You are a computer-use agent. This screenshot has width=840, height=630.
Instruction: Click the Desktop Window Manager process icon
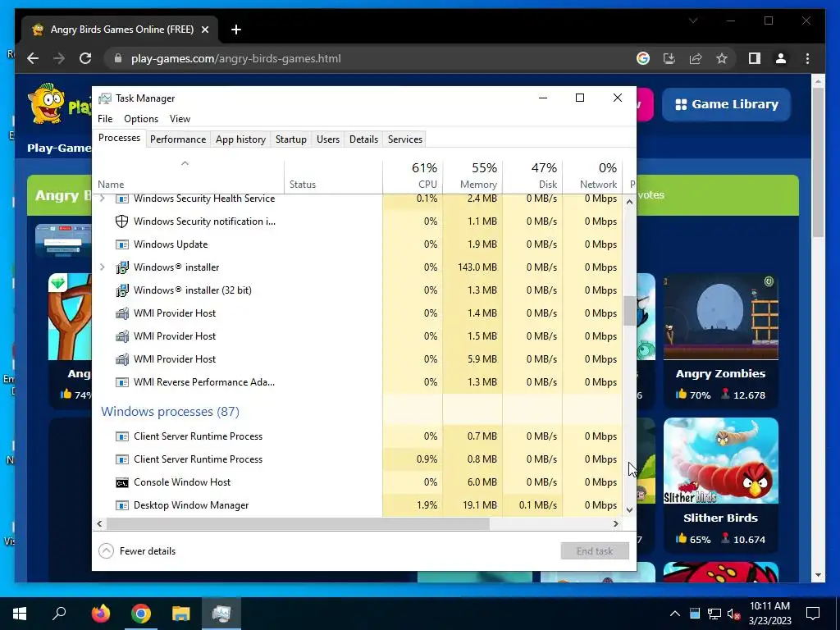[122, 505]
